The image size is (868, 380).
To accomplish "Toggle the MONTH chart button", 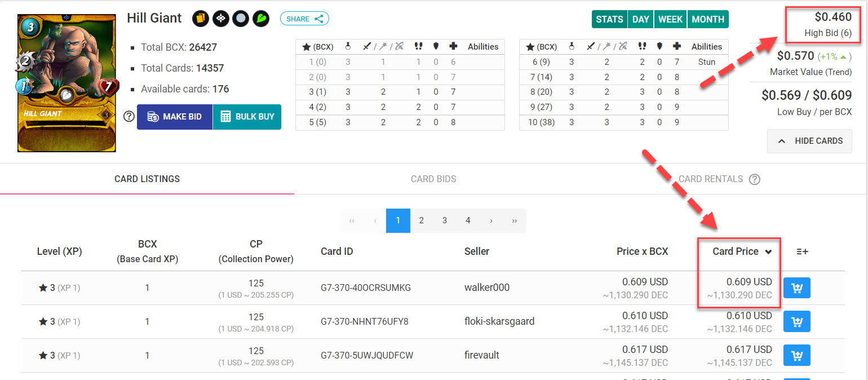I will pos(708,19).
